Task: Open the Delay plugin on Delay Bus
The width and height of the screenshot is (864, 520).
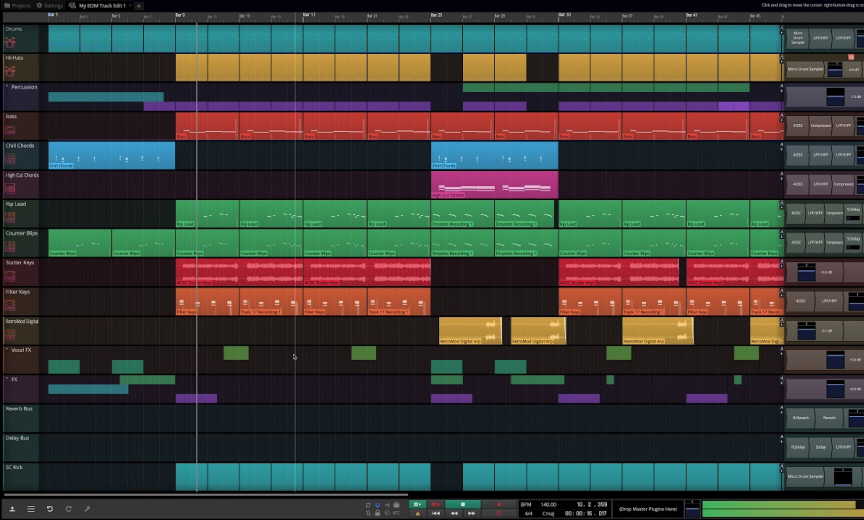Action: [820, 447]
